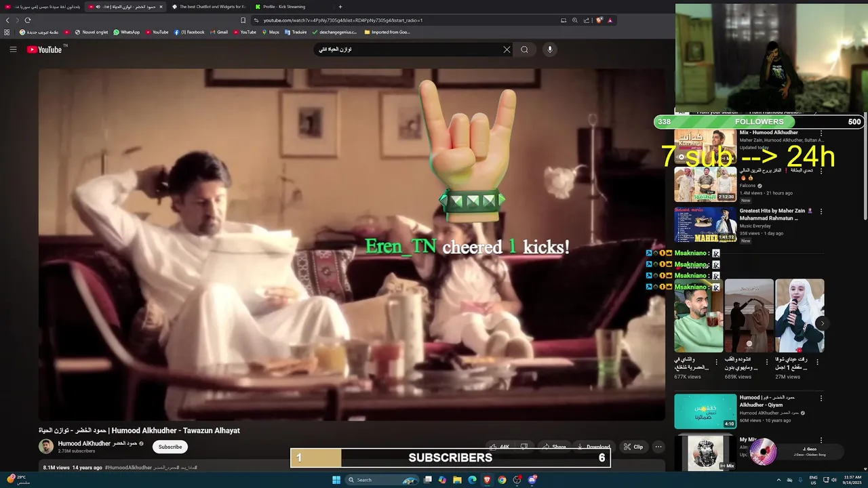Switch to the first YouTube tab

[x=42, y=7]
